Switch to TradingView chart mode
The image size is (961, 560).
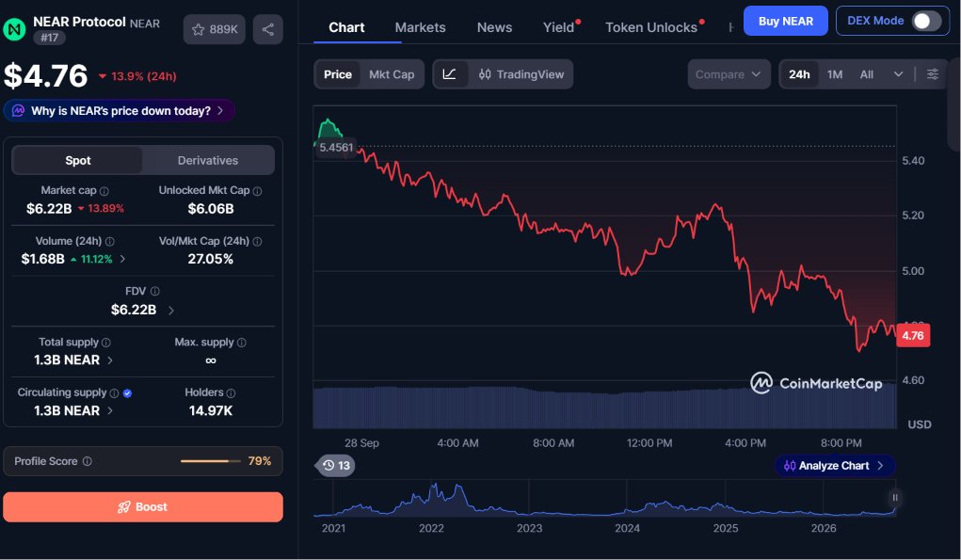pyautogui.click(x=521, y=74)
